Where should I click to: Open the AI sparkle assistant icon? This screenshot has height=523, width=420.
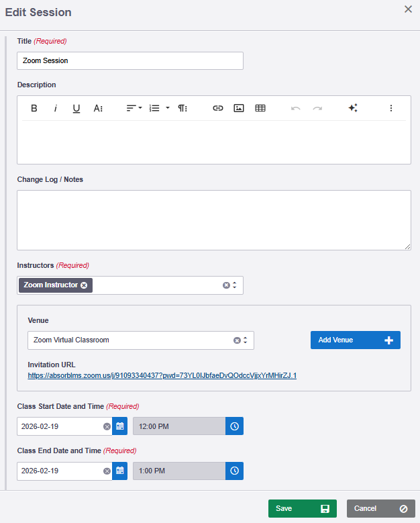pos(353,108)
